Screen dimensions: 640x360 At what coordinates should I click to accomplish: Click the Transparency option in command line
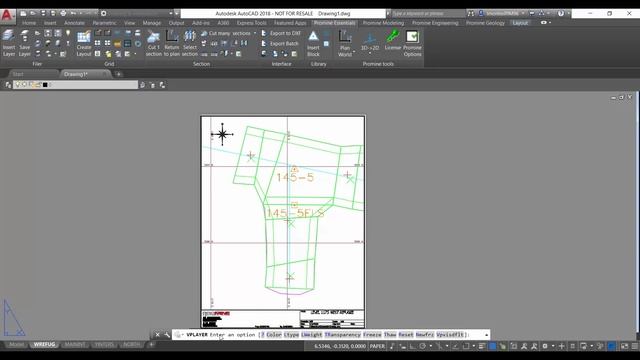342,335
